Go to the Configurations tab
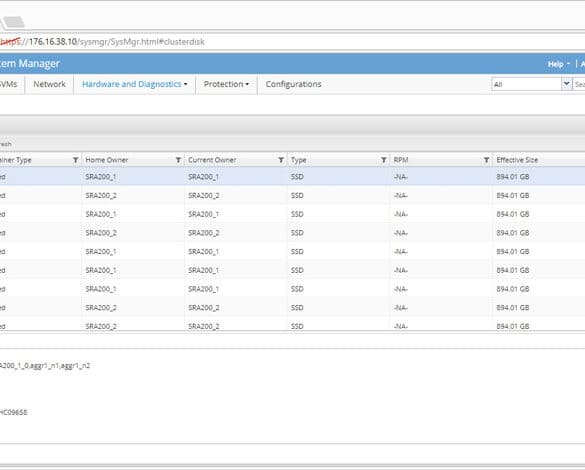 pyautogui.click(x=293, y=84)
